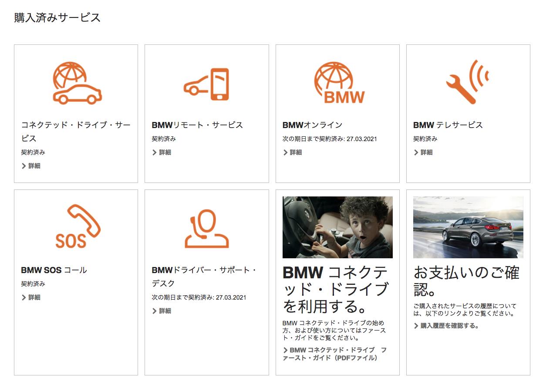This screenshot has height=392, width=553.
Task: Open 詳細 under BMWドライバー・サポート・デスク
Action: (x=162, y=311)
